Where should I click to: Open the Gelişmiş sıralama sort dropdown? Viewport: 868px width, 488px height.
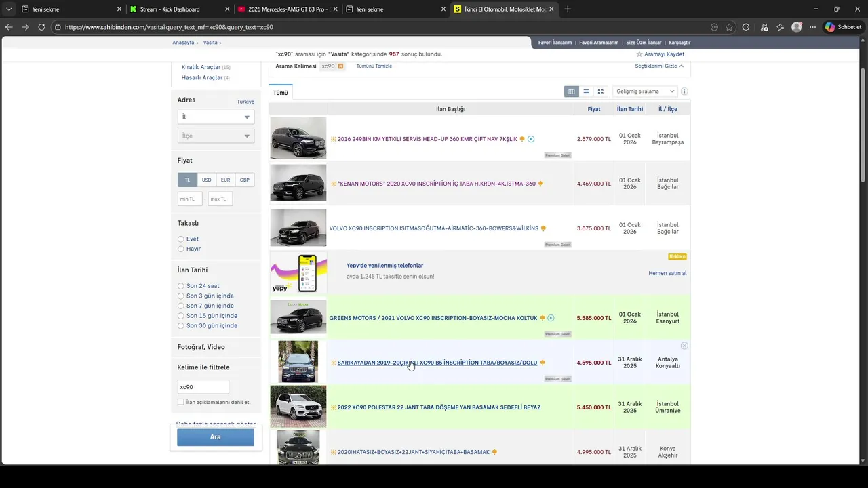coord(645,91)
